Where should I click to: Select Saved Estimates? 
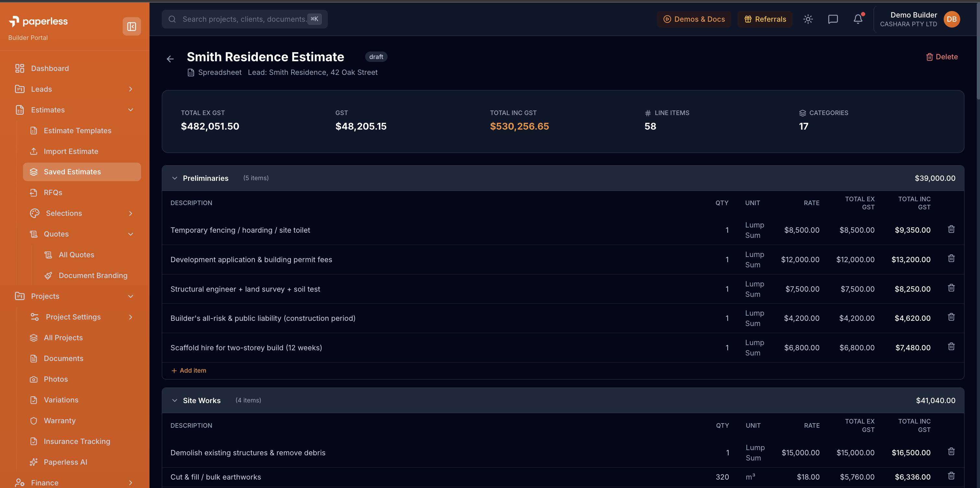82,172
